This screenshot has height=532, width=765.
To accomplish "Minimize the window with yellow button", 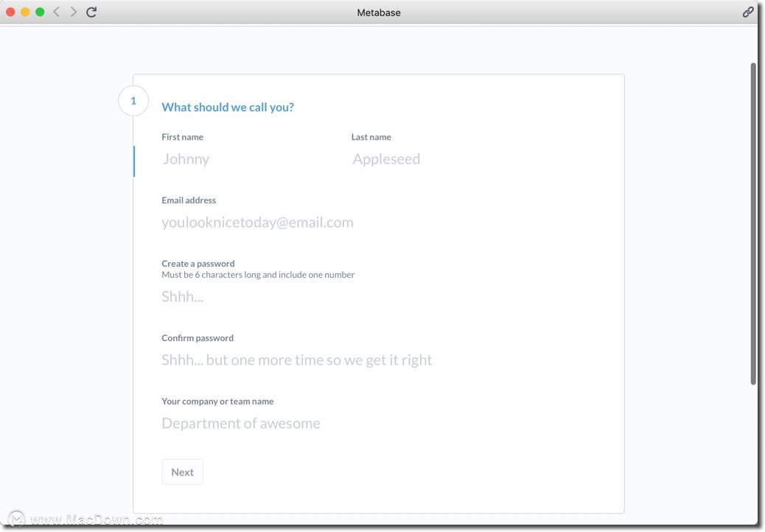I will (x=25, y=12).
